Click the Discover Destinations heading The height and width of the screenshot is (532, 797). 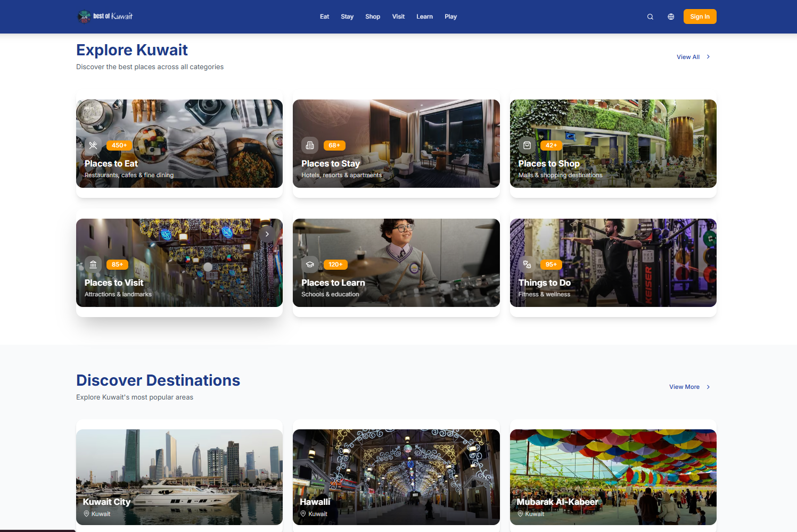click(158, 380)
